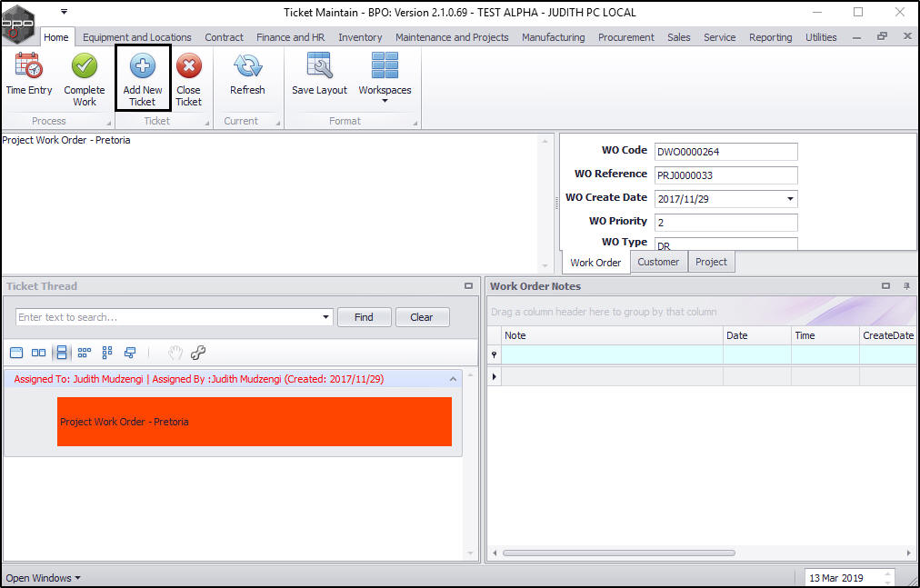Click the Find button

(364, 317)
